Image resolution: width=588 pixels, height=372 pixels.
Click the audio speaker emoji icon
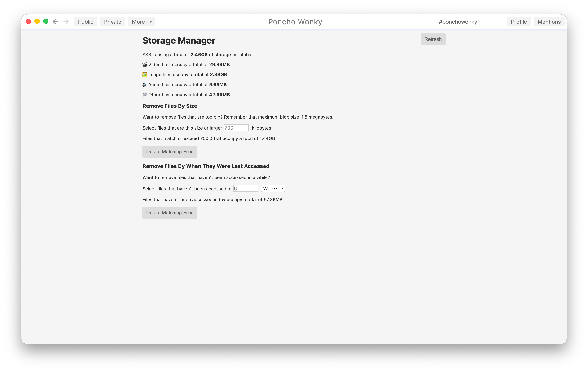(x=145, y=84)
